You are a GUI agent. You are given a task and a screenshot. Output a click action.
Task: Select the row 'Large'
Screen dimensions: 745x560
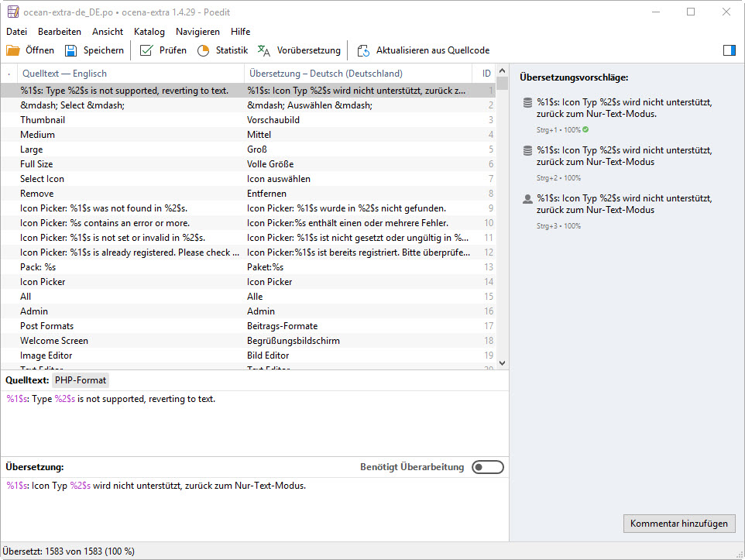[x=248, y=149]
